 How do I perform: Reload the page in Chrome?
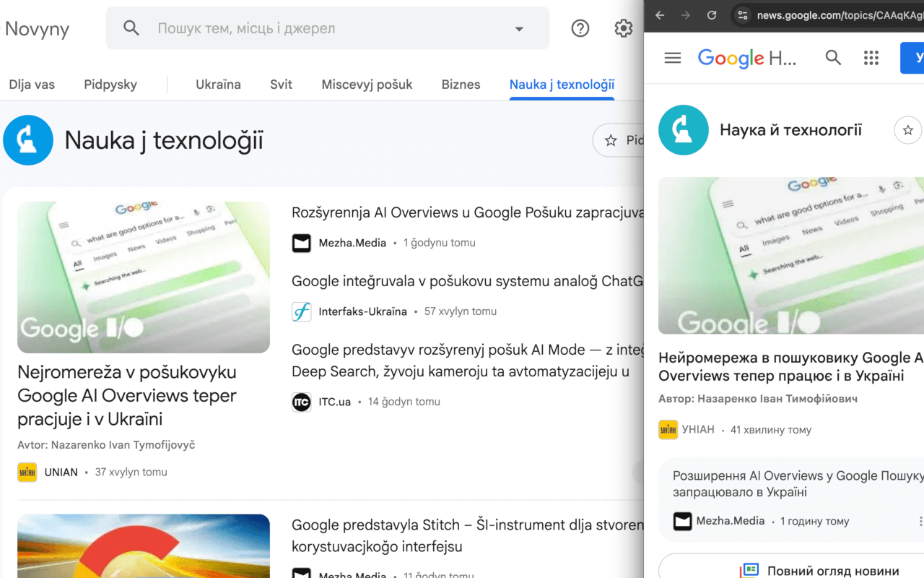click(712, 14)
